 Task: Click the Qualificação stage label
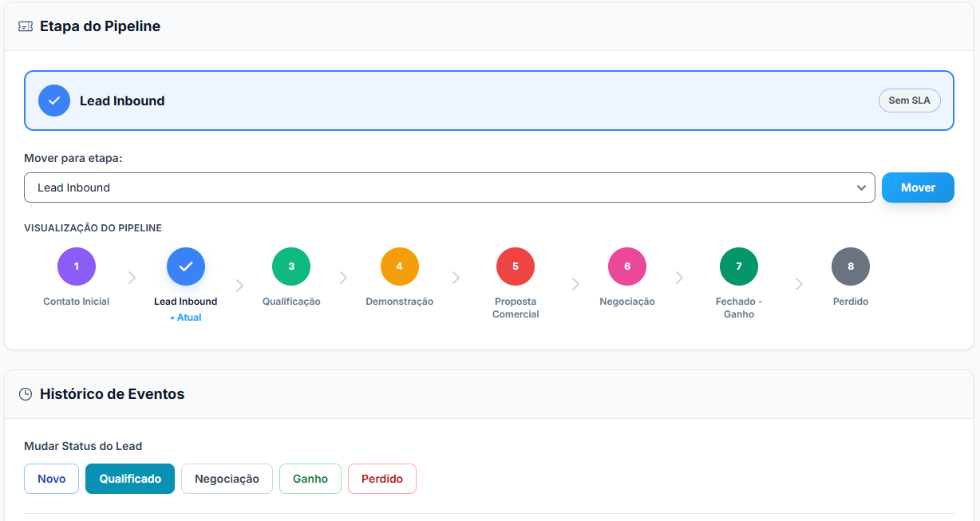tap(291, 302)
